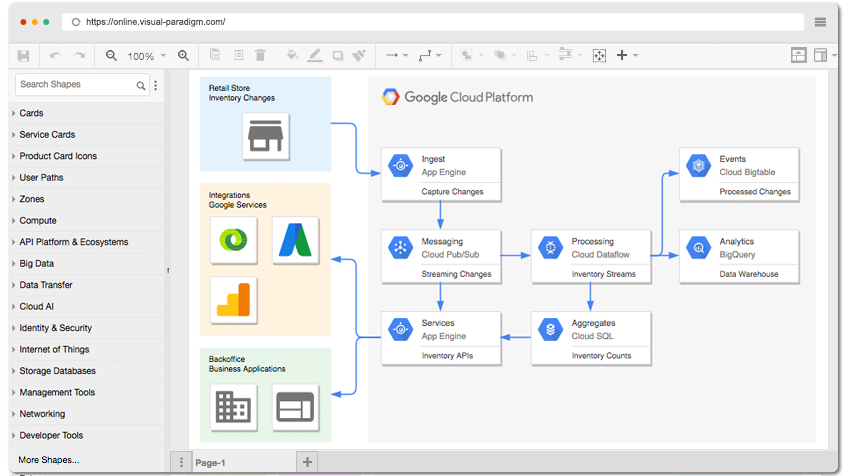Redo the last action
Image resolution: width=848 pixels, height=476 pixels.
point(80,56)
